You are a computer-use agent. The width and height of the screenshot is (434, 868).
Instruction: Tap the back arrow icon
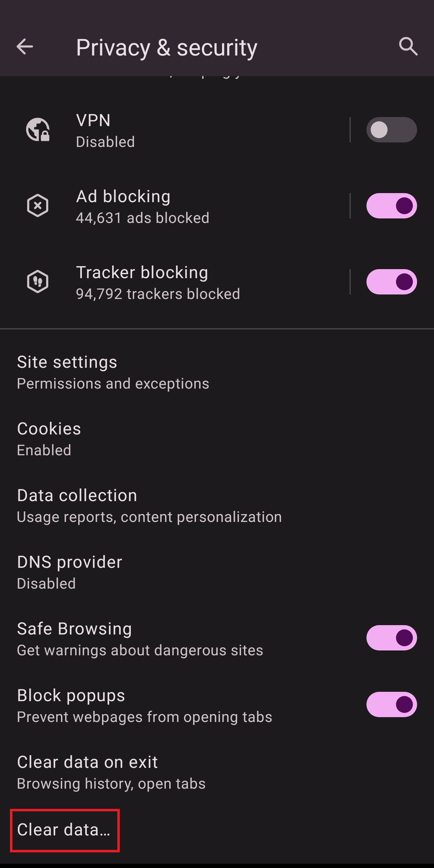(x=25, y=46)
